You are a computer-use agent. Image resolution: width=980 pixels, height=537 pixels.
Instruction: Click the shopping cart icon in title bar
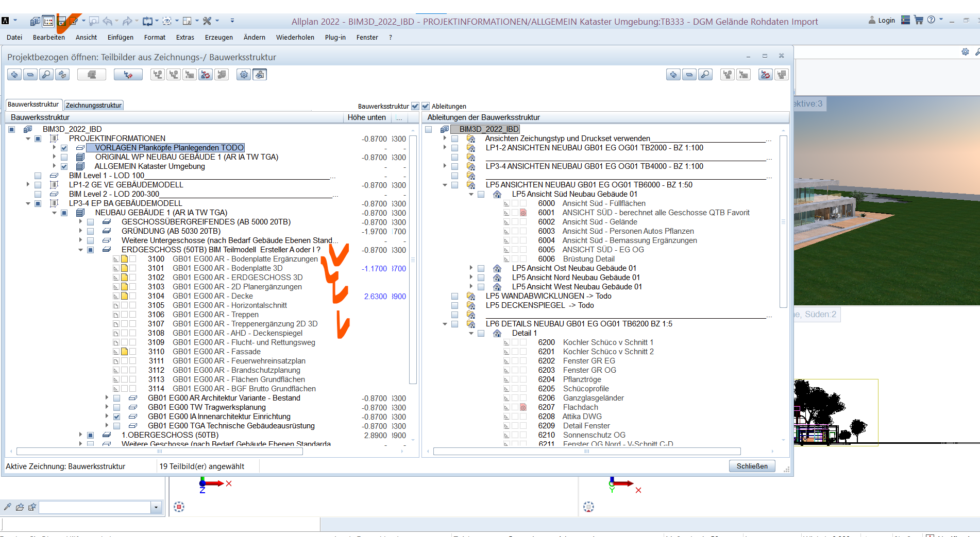(918, 20)
